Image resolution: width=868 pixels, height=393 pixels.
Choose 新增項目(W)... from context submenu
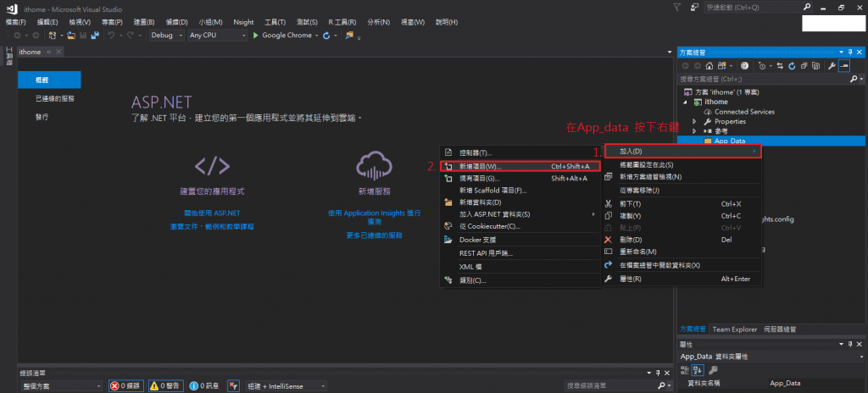(520, 166)
